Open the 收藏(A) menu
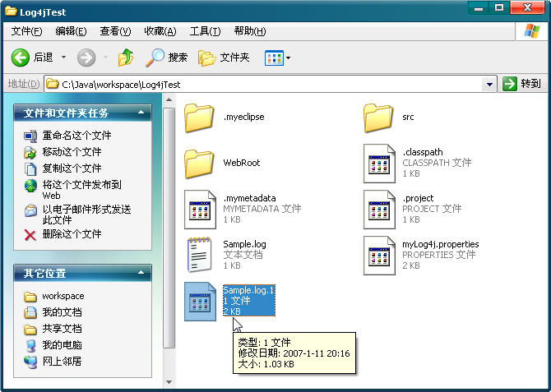Screen dimensions: 551x392 point(160,31)
